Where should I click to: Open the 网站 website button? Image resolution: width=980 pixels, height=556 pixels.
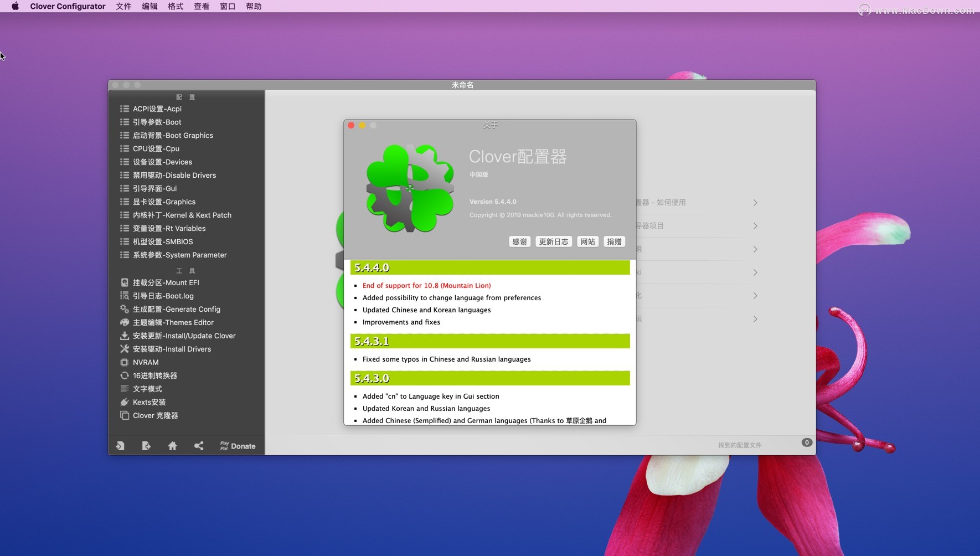pyautogui.click(x=588, y=241)
